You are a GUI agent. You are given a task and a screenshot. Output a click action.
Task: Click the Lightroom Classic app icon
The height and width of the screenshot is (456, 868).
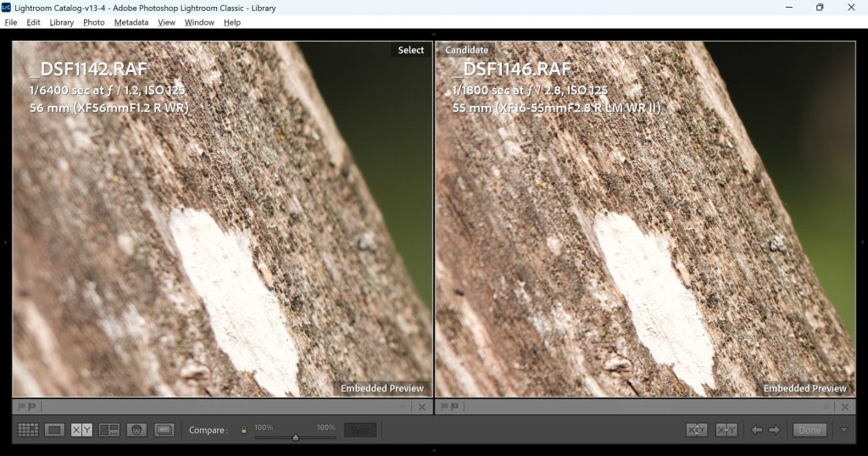click(6, 7)
